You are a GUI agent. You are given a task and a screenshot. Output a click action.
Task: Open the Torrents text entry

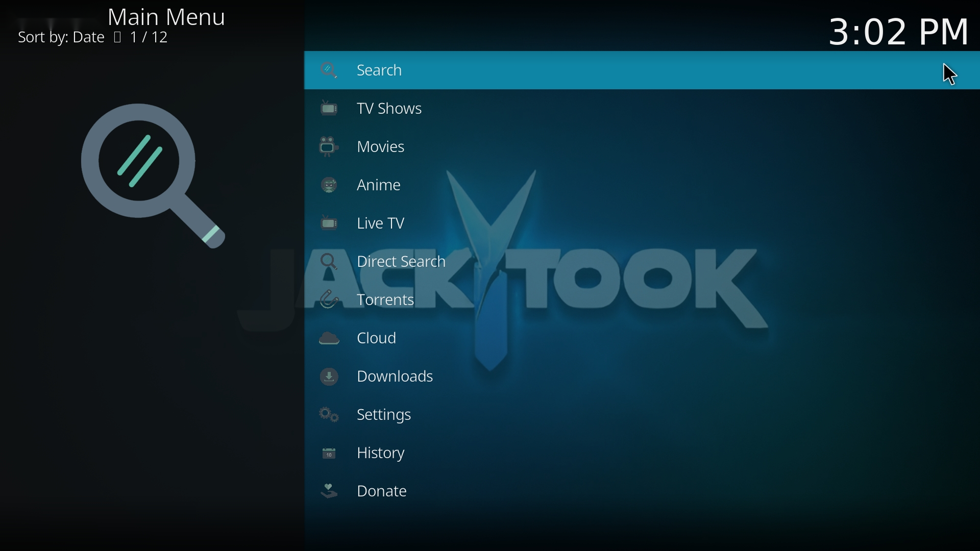(386, 300)
